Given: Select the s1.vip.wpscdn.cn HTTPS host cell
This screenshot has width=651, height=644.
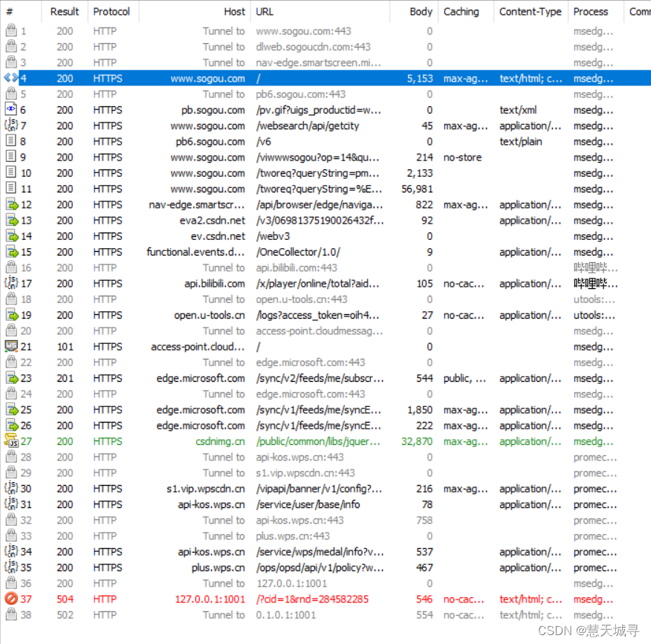Looking at the screenshot, I should coord(206,489).
